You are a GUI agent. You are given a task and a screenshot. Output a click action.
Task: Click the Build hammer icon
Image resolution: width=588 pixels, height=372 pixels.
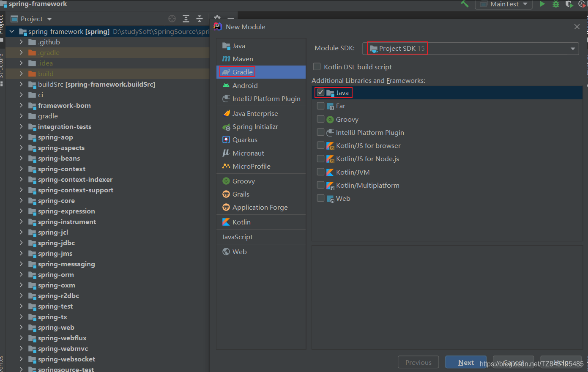pos(465,4)
